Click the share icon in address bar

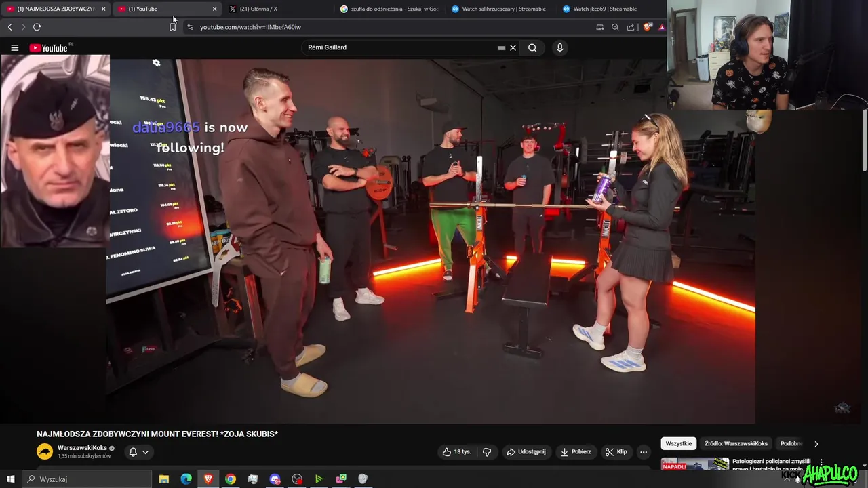tap(631, 27)
